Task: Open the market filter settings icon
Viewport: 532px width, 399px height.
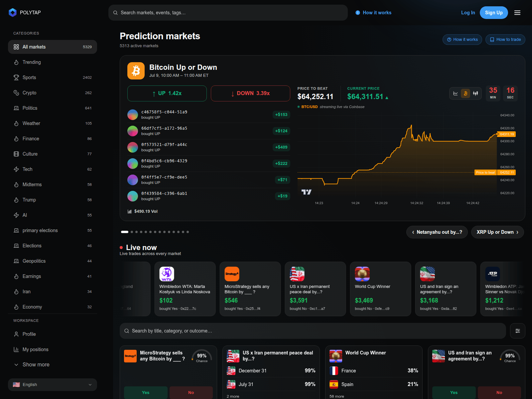Action: (x=518, y=331)
